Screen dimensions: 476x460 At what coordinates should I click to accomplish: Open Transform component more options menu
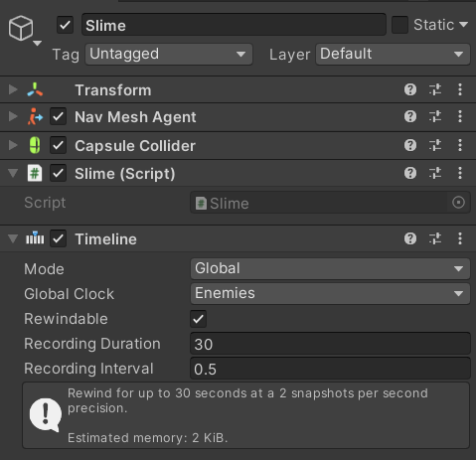[x=460, y=89]
